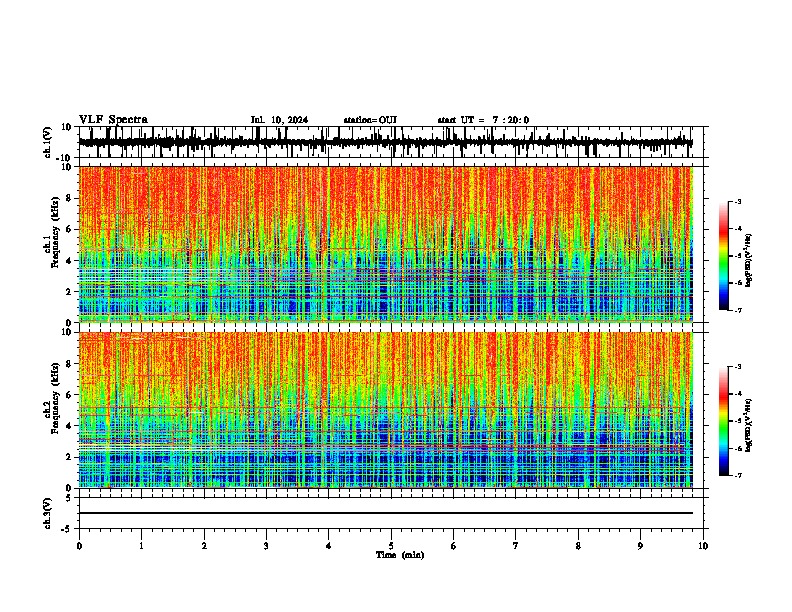Screen dimensions: 792x612
Task: Click the "10" tick on the time axis
Action: [x=703, y=546]
